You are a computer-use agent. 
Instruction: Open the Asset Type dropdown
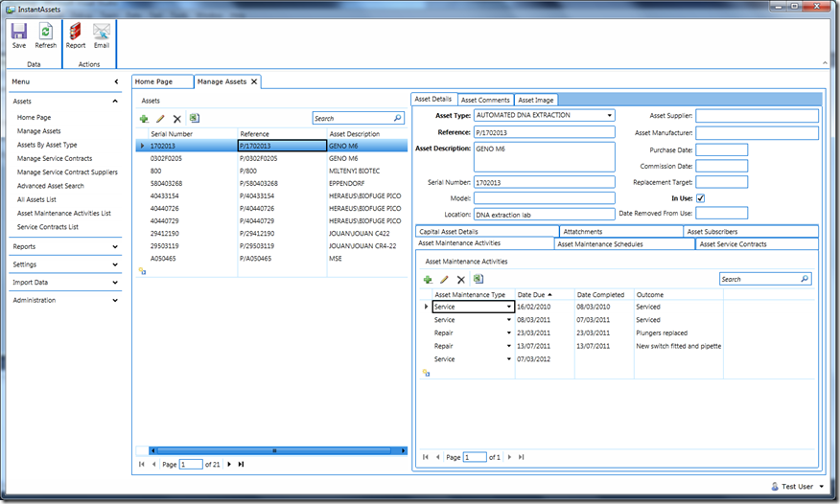[x=609, y=115]
